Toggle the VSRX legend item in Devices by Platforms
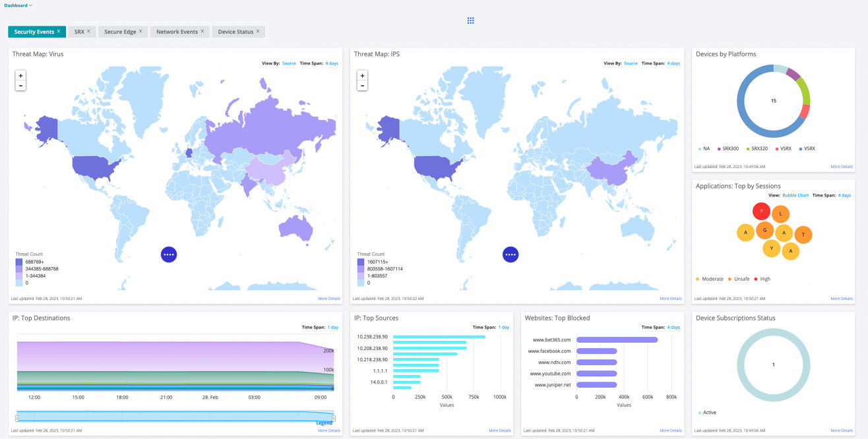The image size is (868, 439). coord(808,148)
